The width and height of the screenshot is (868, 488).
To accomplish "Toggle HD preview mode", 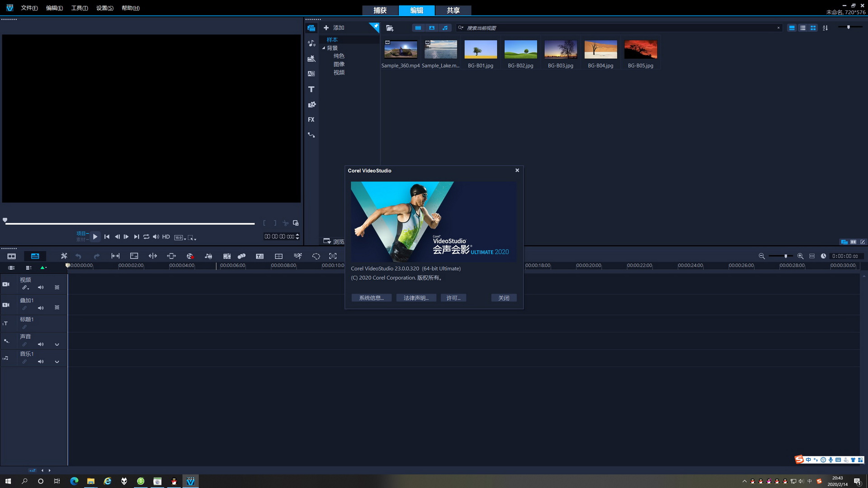I will pyautogui.click(x=166, y=237).
